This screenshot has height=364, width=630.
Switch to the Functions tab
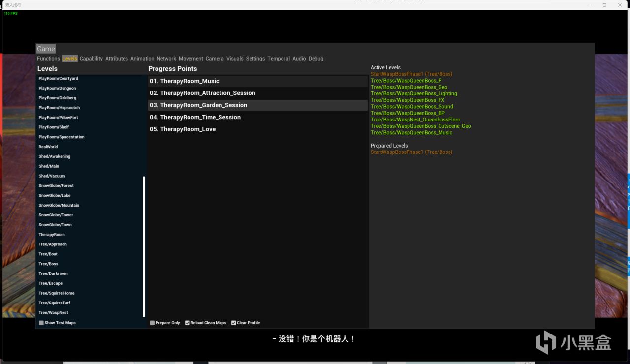tap(48, 59)
